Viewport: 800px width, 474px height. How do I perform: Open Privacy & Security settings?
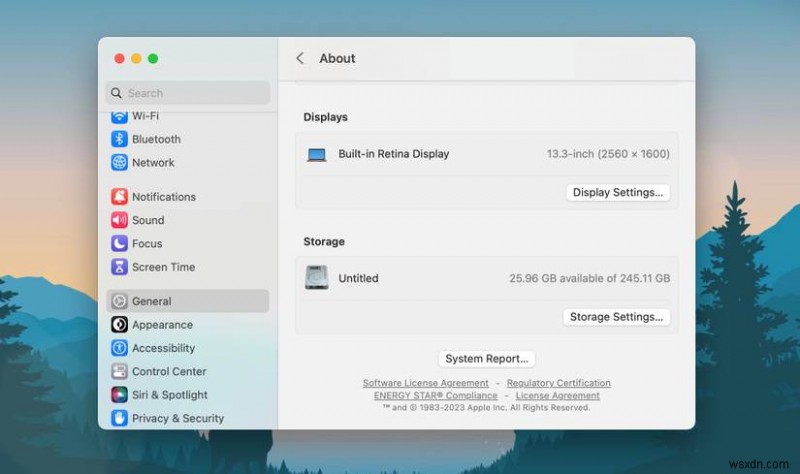click(188, 418)
